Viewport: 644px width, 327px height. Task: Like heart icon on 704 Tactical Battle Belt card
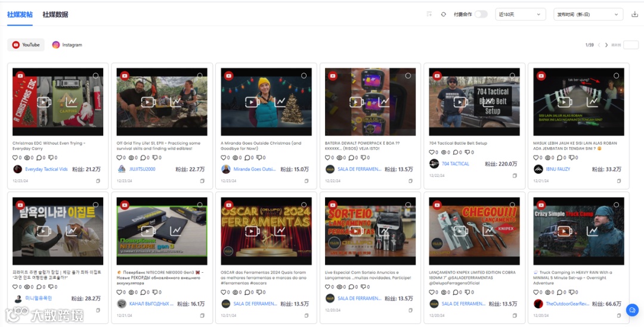click(x=432, y=152)
